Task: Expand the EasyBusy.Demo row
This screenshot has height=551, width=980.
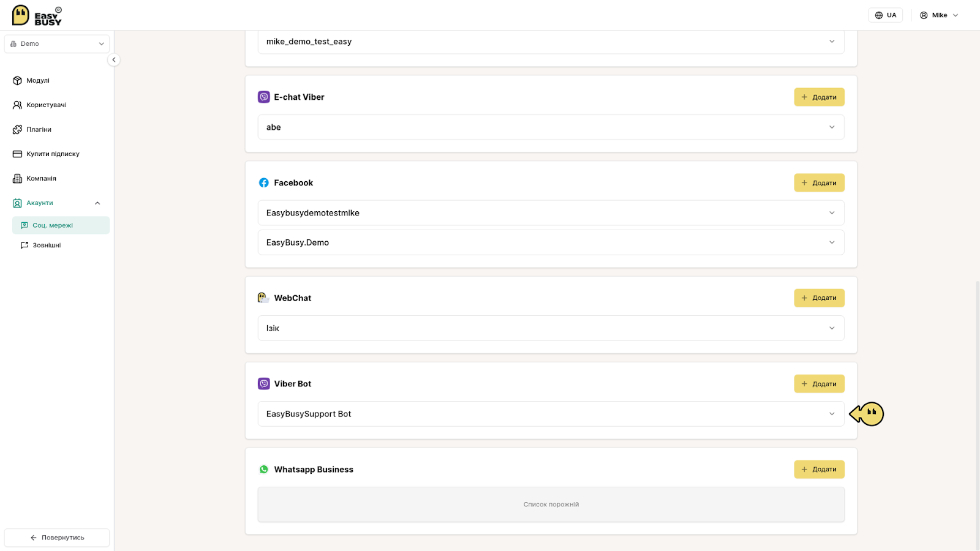Action: 551,242
